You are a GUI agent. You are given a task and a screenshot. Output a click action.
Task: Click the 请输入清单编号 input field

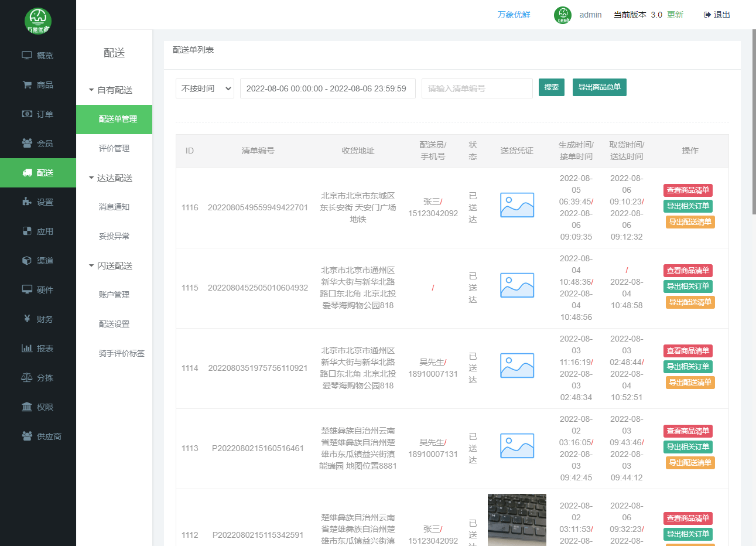(477, 88)
